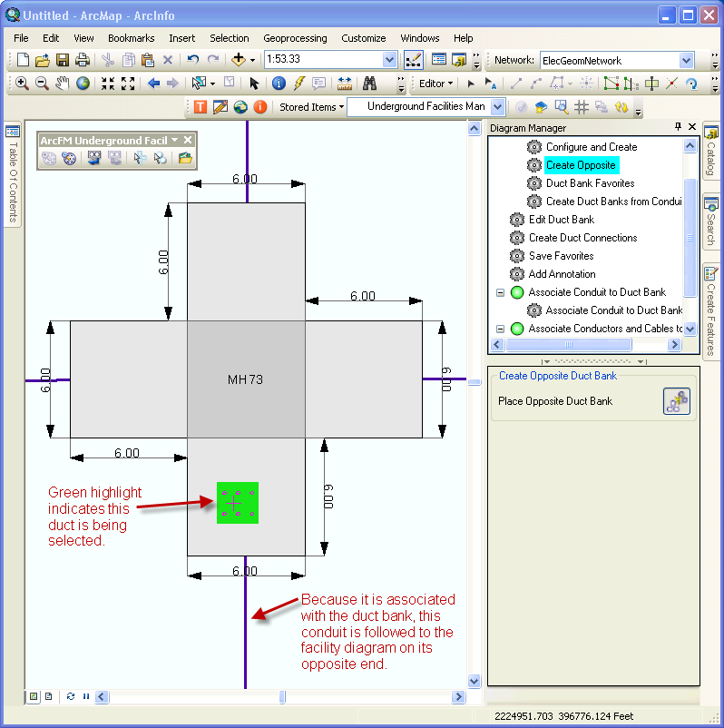Open the Search side tab
This screenshot has height=728, width=724.
pos(711,221)
